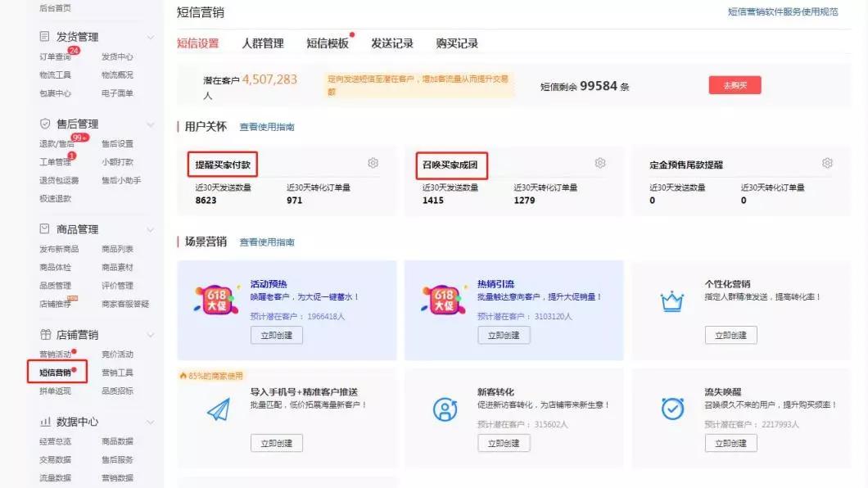Open 电子面单 in the sidebar
The height and width of the screenshot is (488, 868).
(117, 93)
